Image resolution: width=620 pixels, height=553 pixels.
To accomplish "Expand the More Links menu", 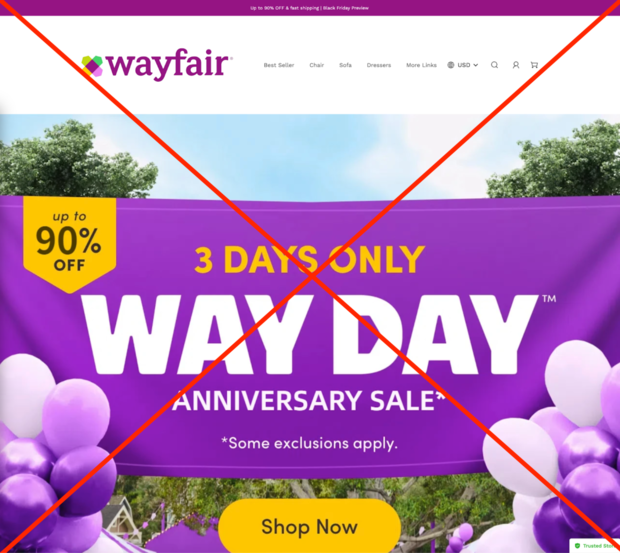I will pos(421,65).
